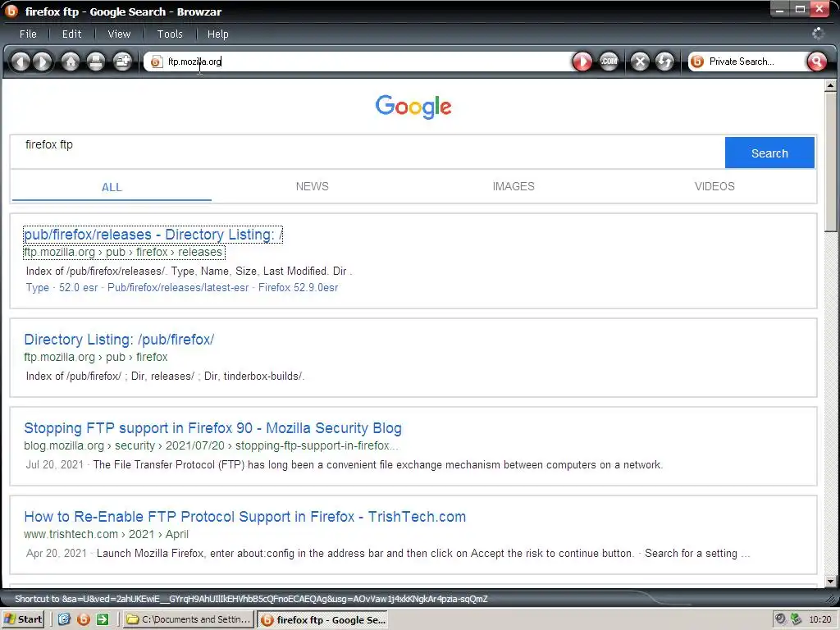Click the new window toolbar icon
840x630 pixels.
pyautogui.click(x=122, y=62)
